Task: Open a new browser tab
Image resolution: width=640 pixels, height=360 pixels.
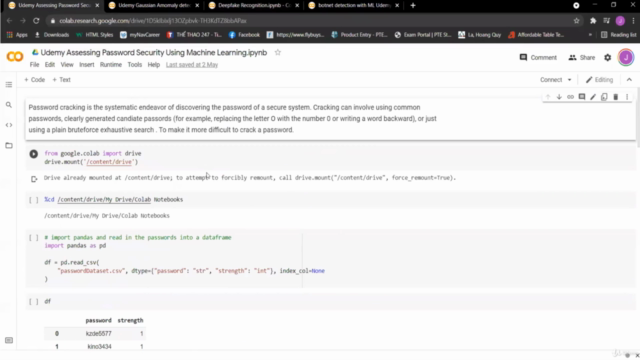Action: click(x=413, y=5)
